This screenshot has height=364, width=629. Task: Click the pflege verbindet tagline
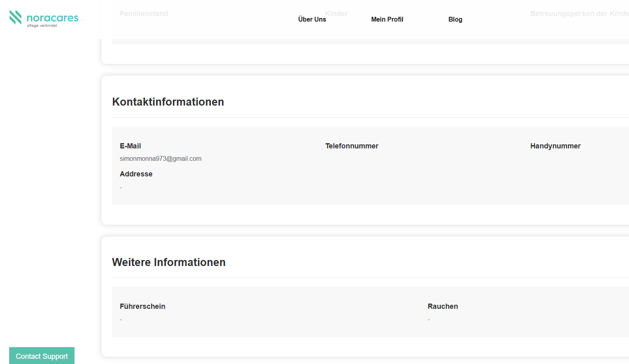pos(42,26)
